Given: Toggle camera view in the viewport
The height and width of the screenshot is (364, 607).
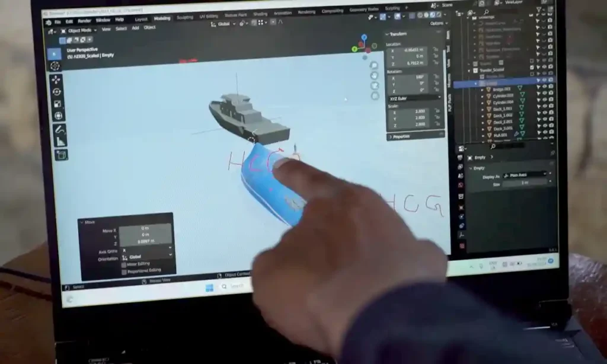Looking at the screenshot, I should click(x=375, y=85).
